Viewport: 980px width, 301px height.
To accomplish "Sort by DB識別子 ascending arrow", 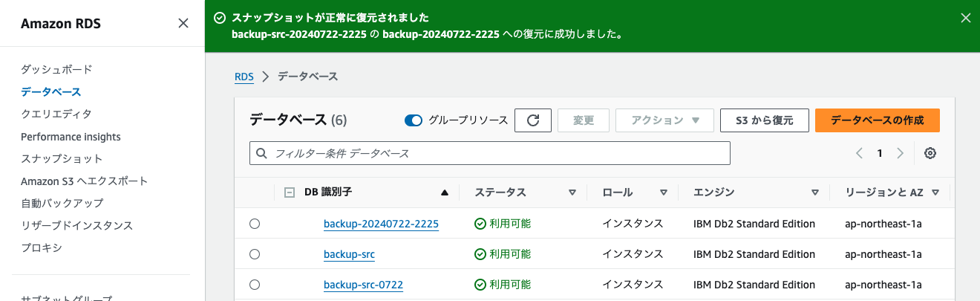I will tap(445, 192).
